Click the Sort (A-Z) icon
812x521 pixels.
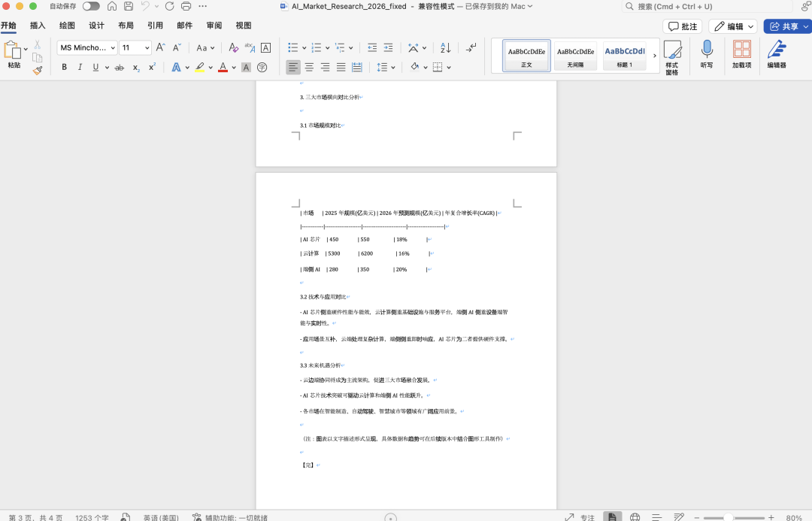[445, 47]
